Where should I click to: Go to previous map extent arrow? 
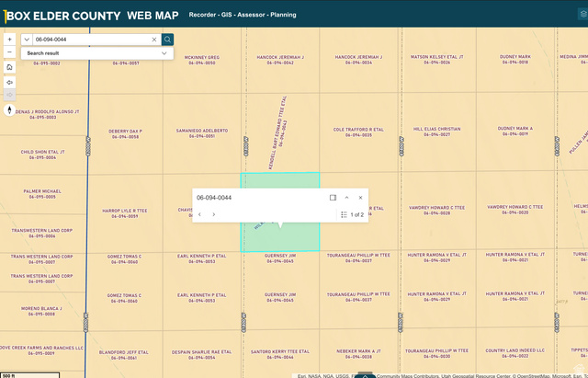tap(10, 82)
